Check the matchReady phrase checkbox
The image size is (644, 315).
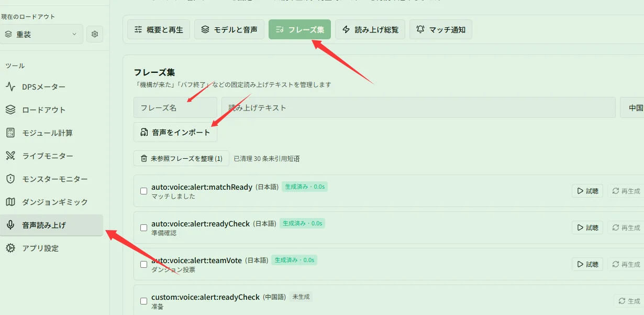(x=143, y=191)
